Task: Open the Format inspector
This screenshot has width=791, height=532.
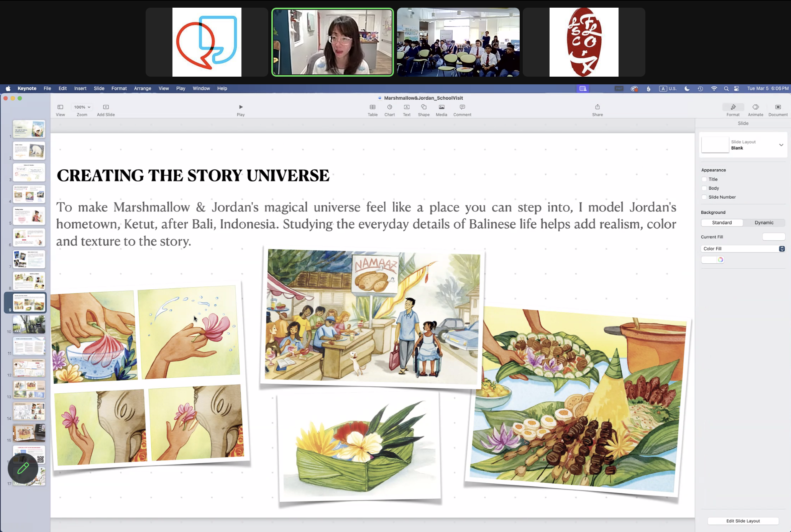Action: coord(733,110)
